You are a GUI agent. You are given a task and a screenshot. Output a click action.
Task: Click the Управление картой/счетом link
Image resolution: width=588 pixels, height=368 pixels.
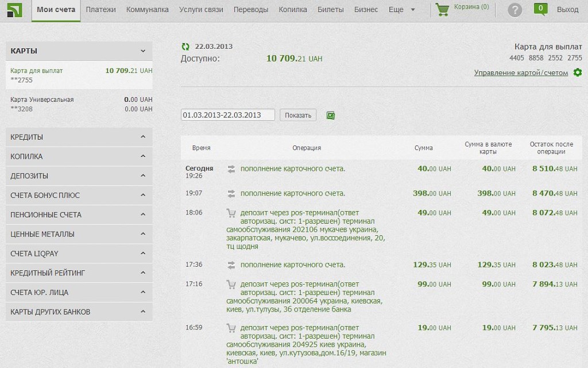pos(520,73)
